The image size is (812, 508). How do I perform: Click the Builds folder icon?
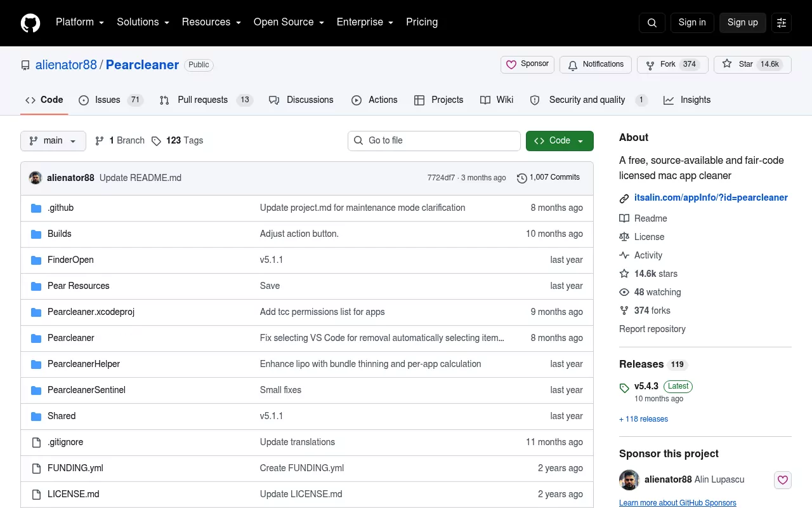coord(36,234)
